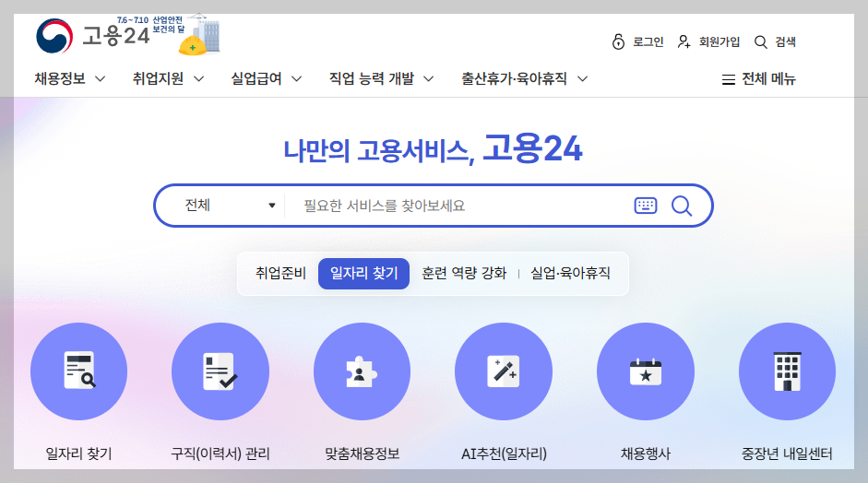Screen dimensions: 868x483
Task: Click the login lock icon
Action: (x=618, y=41)
